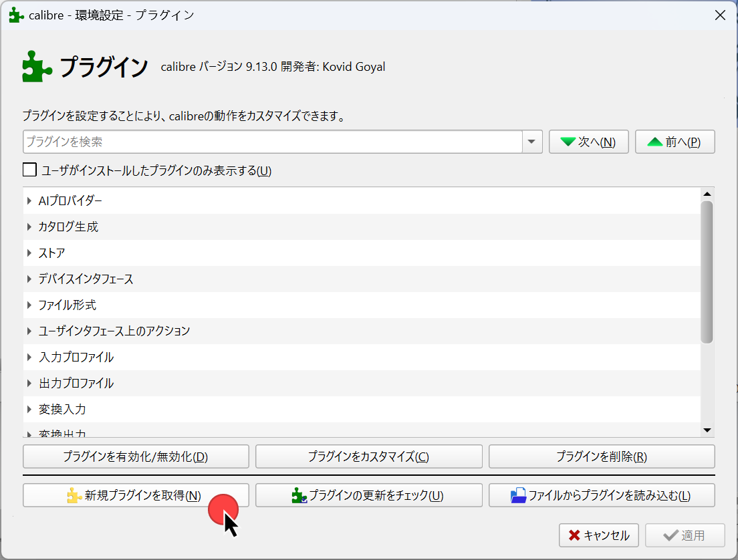Click the calibre title bar puzzle icon
This screenshot has width=738, height=560.
[x=17, y=15]
